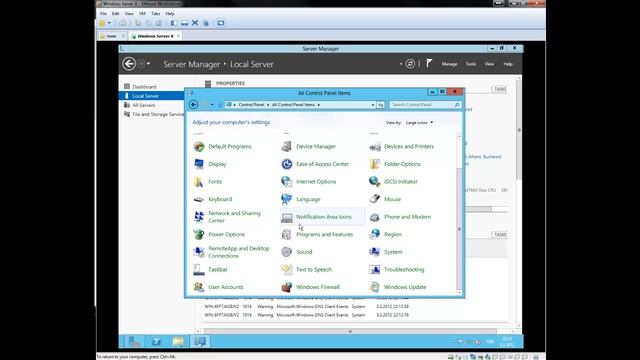Open Server Manager View menu
640x360 pixels.
tap(489, 64)
